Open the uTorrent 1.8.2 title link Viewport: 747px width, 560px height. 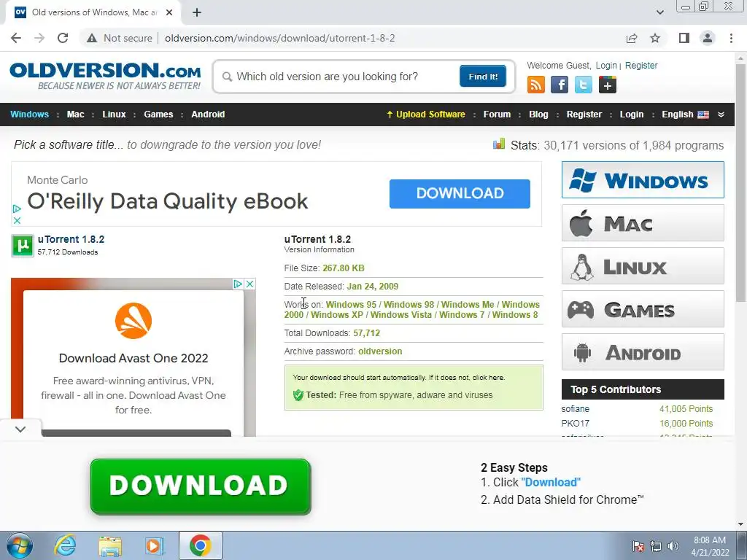click(x=71, y=239)
